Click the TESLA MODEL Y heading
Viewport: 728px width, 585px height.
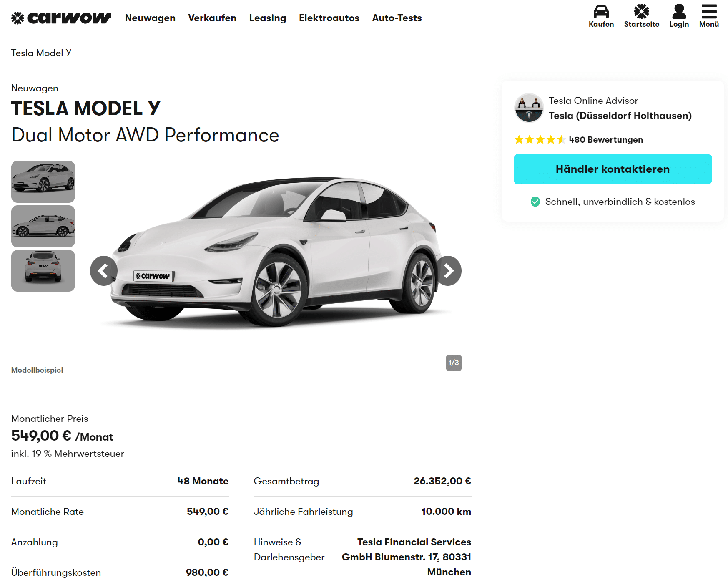(86, 108)
